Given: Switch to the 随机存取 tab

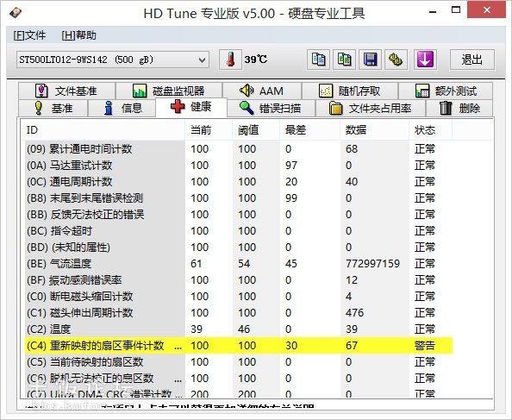Looking at the screenshot, I should coord(350,91).
